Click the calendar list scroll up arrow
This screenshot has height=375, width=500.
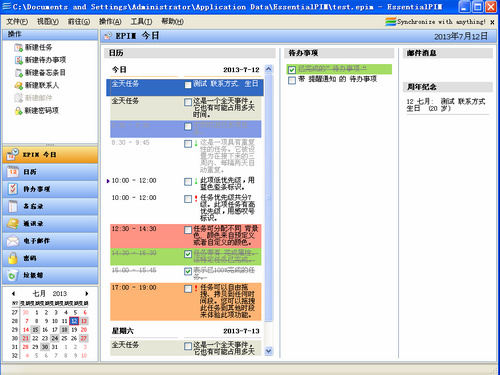pyautogui.click(x=268, y=69)
